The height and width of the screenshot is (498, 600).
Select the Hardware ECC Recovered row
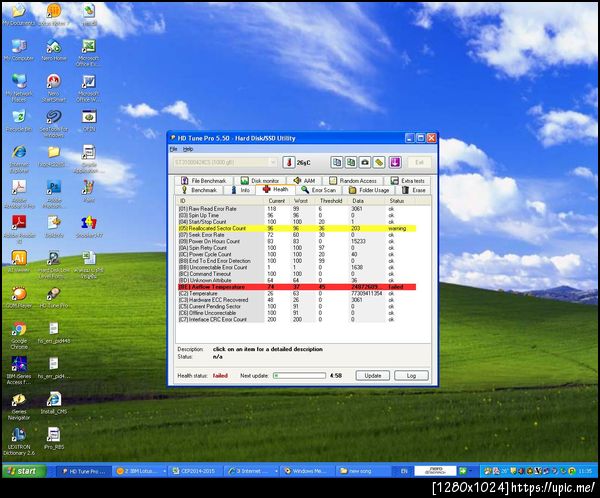coord(297,300)
